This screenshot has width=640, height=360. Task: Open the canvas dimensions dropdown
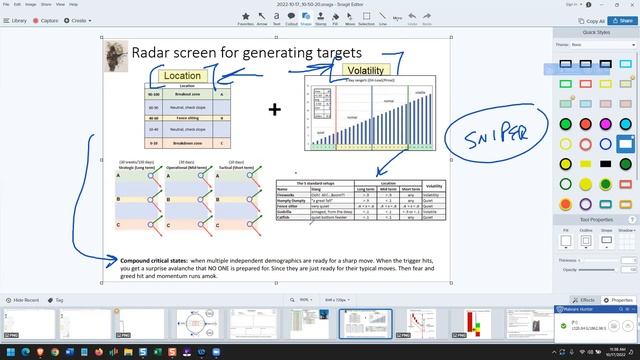tap(337, 300)
